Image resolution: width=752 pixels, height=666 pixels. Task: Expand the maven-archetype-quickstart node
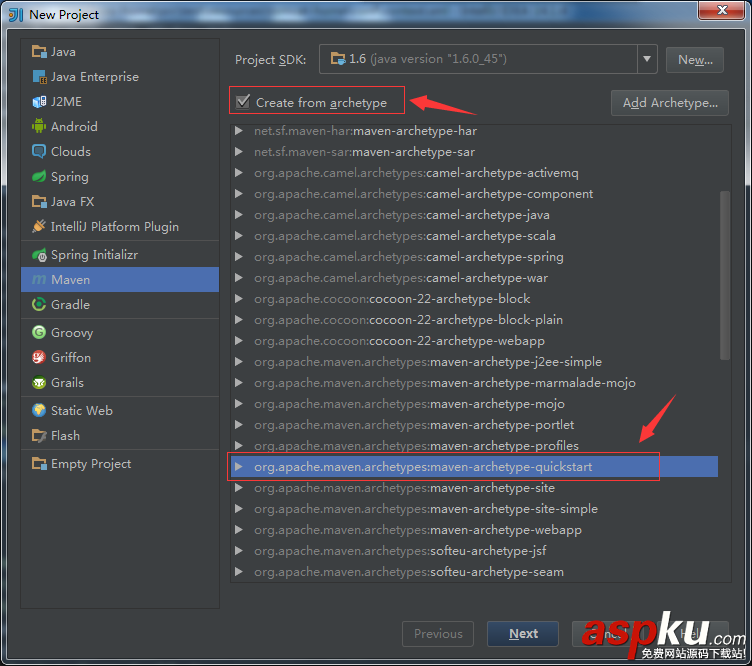point(238,467)
